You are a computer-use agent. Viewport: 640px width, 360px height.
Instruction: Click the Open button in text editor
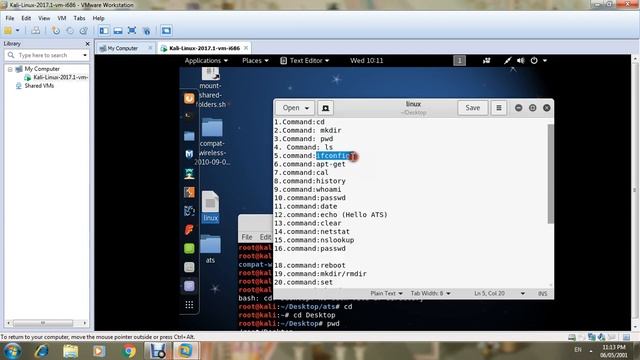point(296,108)
